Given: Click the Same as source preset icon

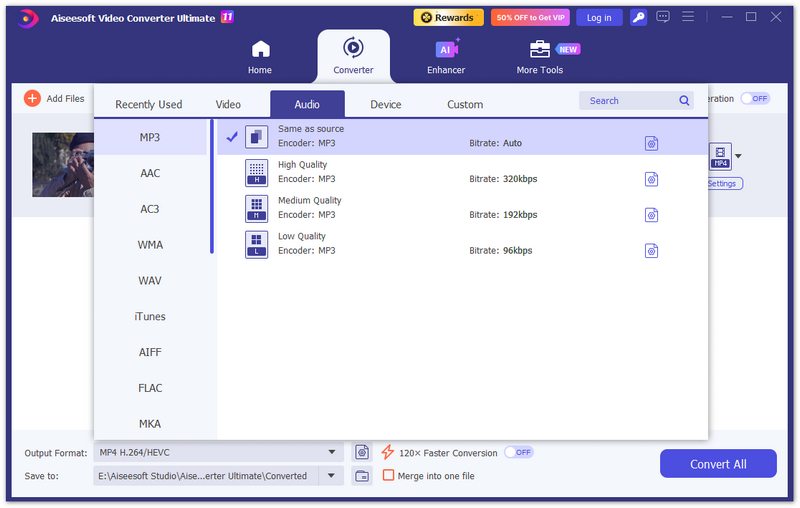Looking at the screenshot, I should (x=257, y=137).
